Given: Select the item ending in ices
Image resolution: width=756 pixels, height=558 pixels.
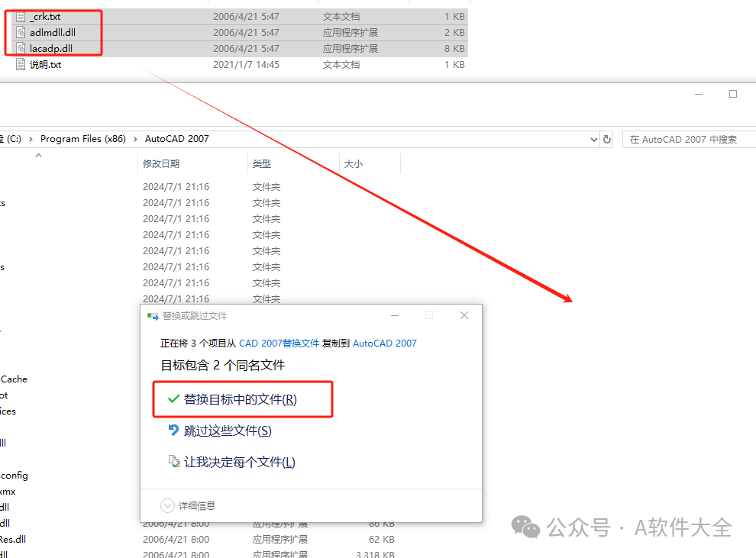Looking at the screenshot, I should coord(8,411).
